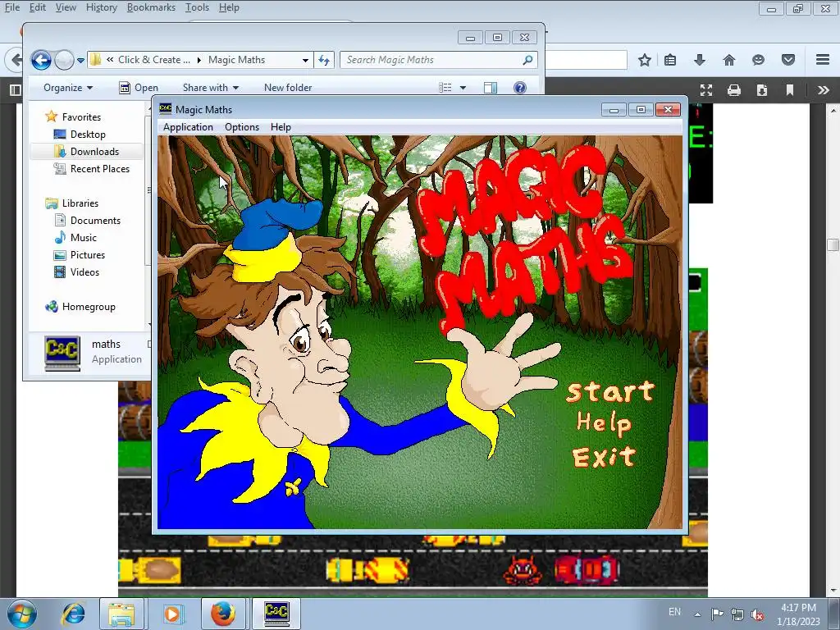Click the fullscreen icon in viewer toolbar
Viewport: 840px width, 630px height.
coord(706,90)
